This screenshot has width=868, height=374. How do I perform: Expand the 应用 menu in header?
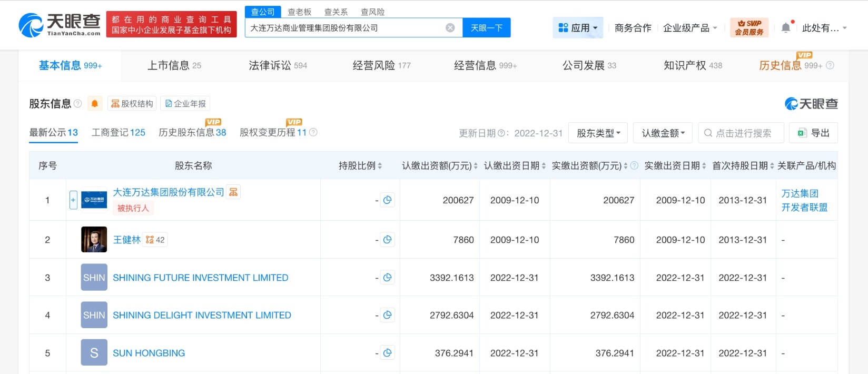[578, 28]
